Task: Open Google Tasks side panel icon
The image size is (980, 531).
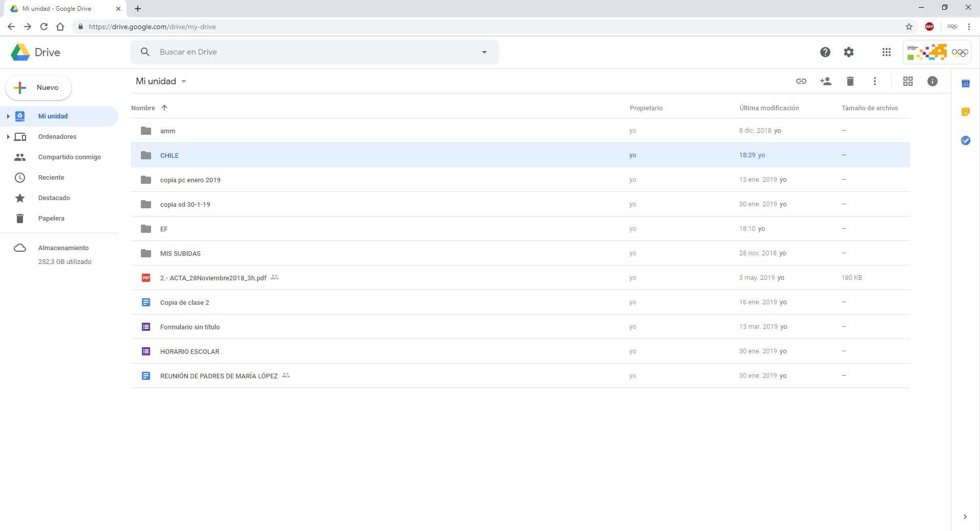Action: click(x=965, y=140)
